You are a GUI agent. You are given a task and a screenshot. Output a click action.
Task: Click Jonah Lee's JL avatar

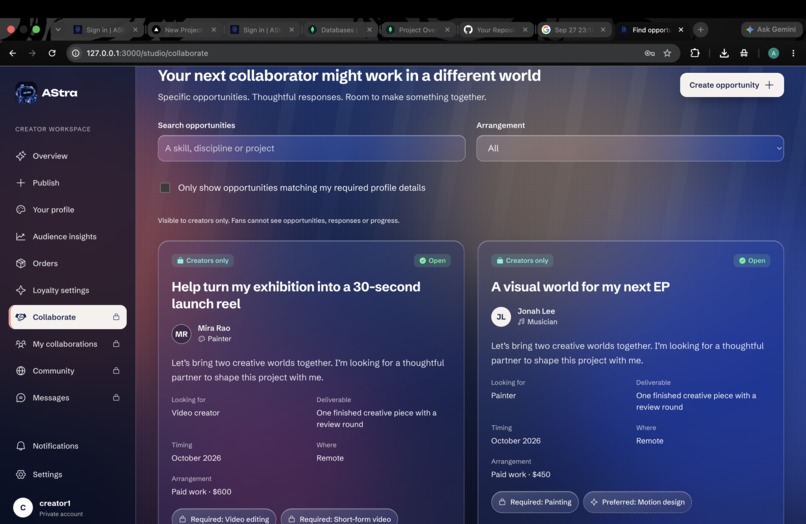(501, 317)
